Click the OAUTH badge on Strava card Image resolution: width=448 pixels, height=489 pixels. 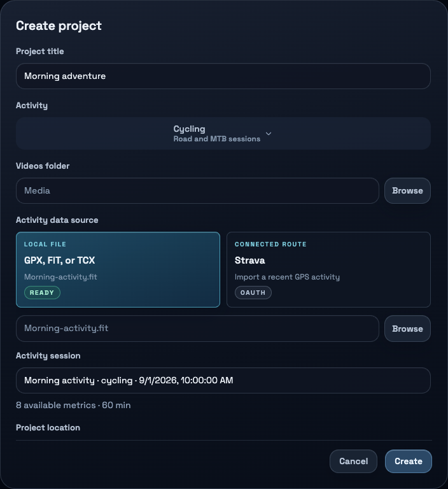click(253, 292)
